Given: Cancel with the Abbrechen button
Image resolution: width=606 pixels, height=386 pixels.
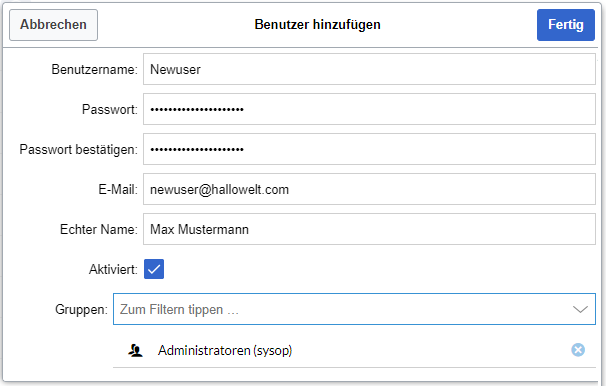Looking at the screenshot, I should [x=53, y=25].
